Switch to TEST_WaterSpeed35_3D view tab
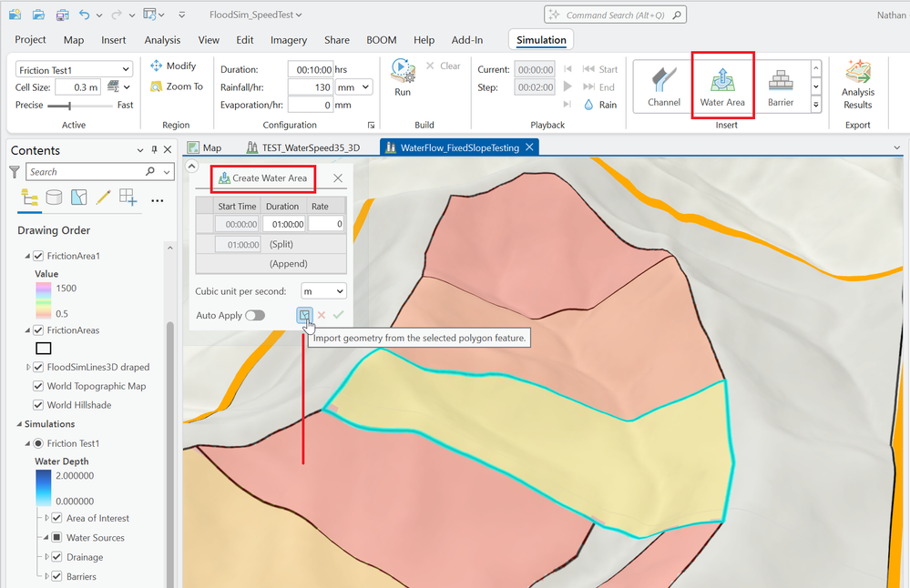Viewport: 910px width, 588px height. [x=309, y=147]
